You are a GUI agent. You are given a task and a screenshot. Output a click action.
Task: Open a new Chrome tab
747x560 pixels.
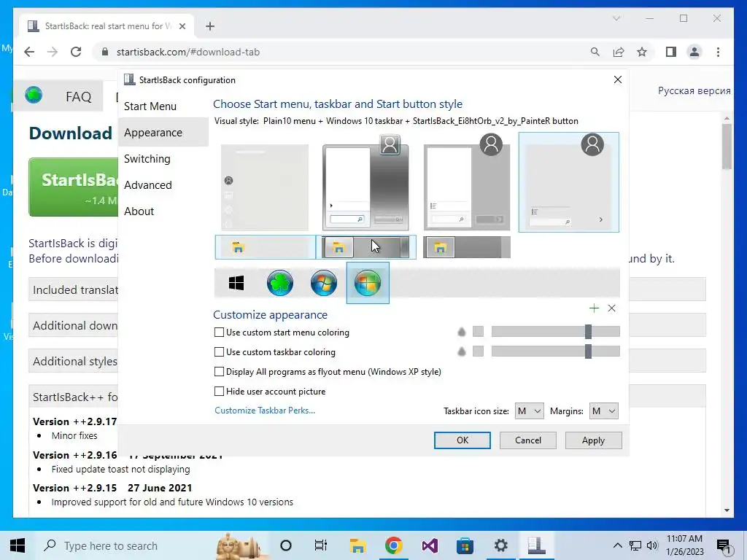(210, 26)
